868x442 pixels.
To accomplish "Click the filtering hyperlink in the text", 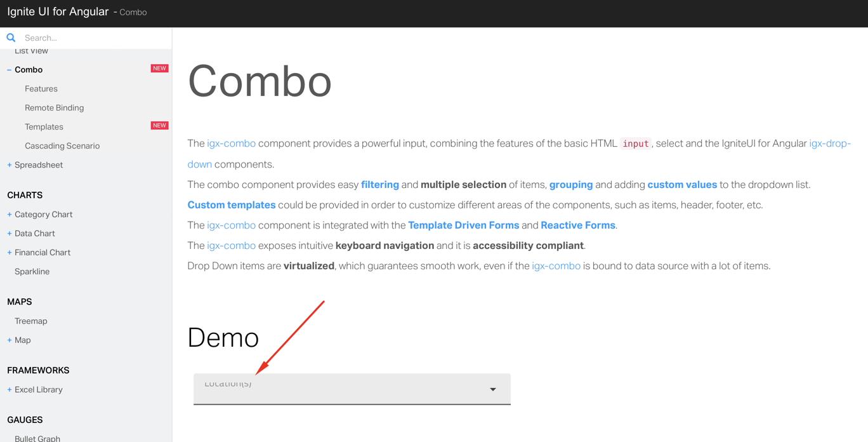I will 380,184.
